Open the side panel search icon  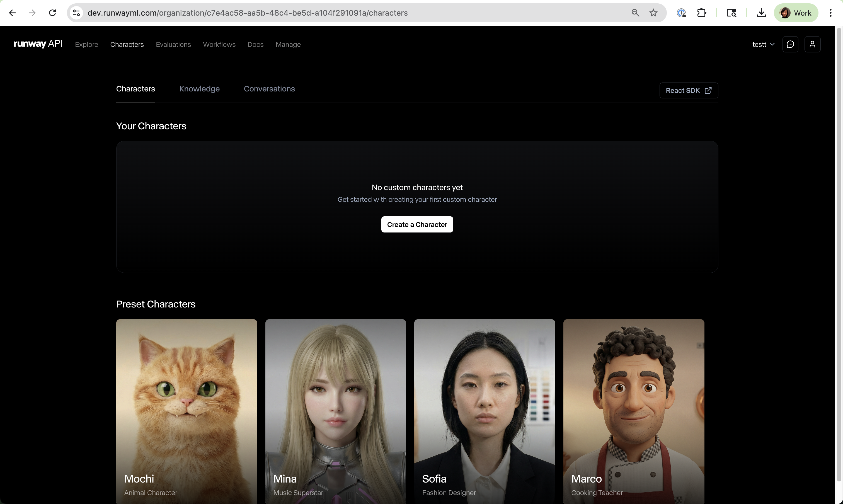[x=731, y=13]
